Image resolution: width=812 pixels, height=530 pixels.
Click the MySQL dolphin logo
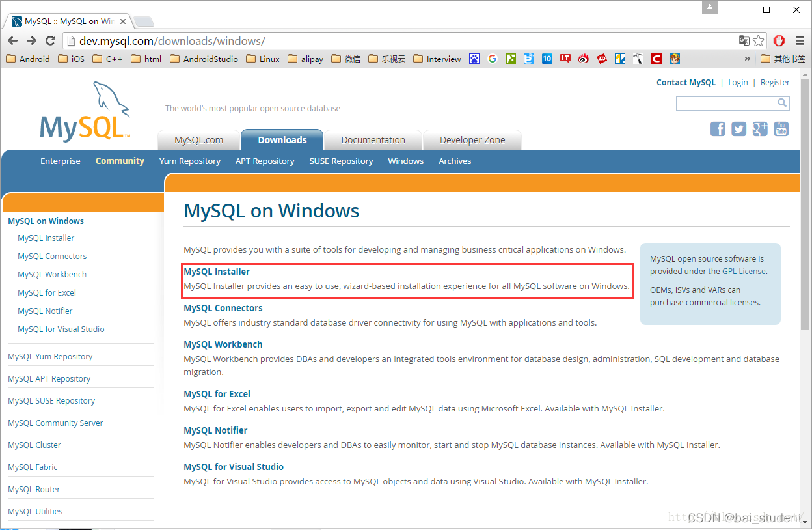tap(86, 111)
